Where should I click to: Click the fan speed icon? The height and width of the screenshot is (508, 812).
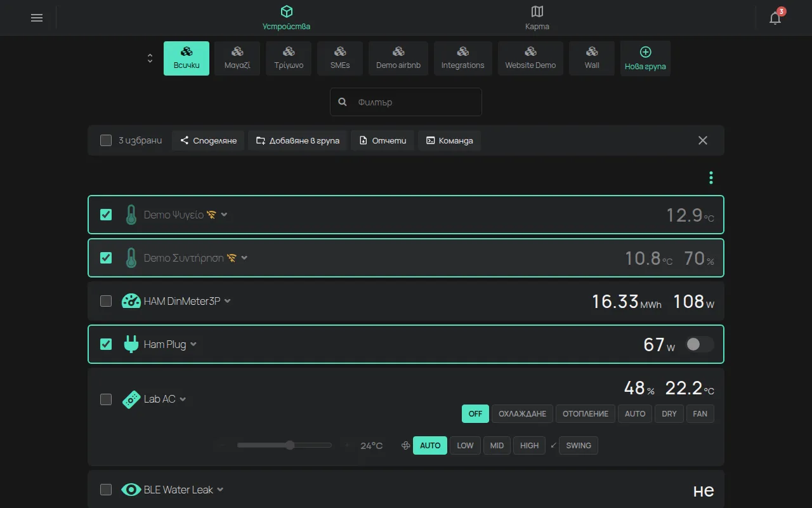tap(405, 446)
